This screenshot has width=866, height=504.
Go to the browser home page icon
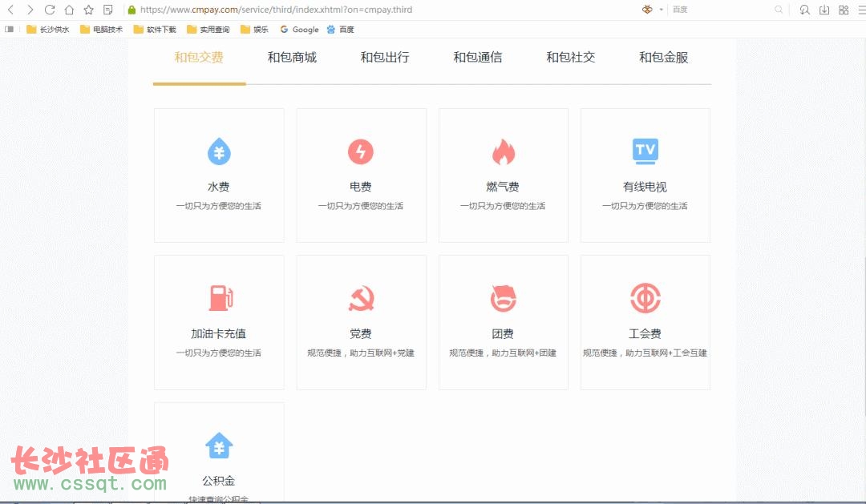tap(69, 10)
